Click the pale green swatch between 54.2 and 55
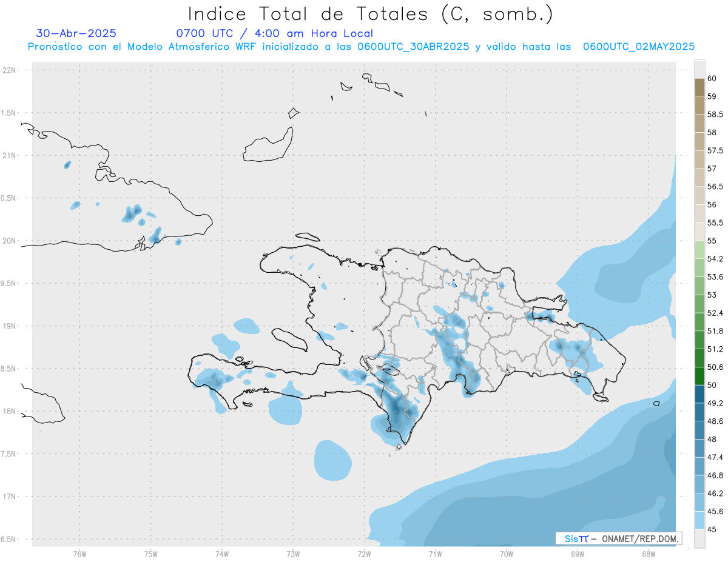 tap(699, 250)
